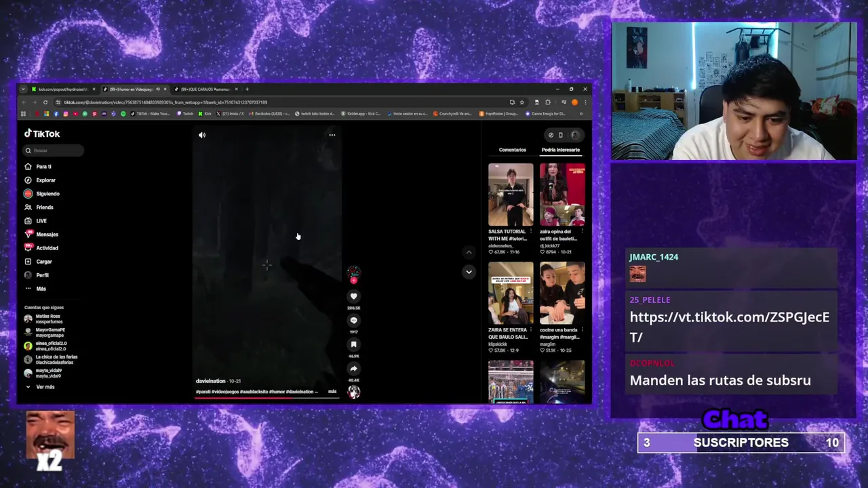Image resolution: width=868 pixels, height=488 pixels.
Task: Click the TikTok search field Buscar
Action: click(54, 150)
